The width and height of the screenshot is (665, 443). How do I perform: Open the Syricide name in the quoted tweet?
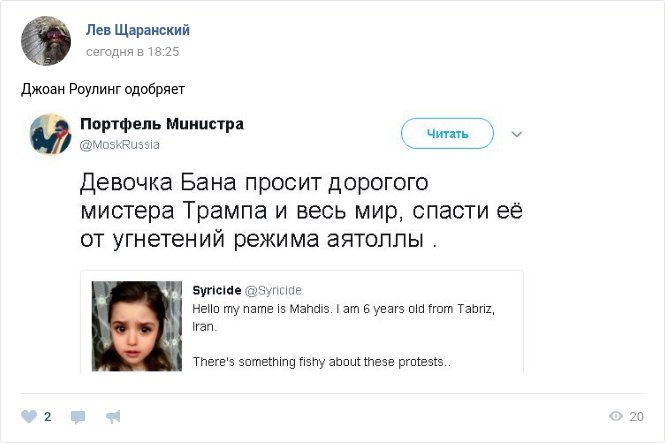pos(217,290)
